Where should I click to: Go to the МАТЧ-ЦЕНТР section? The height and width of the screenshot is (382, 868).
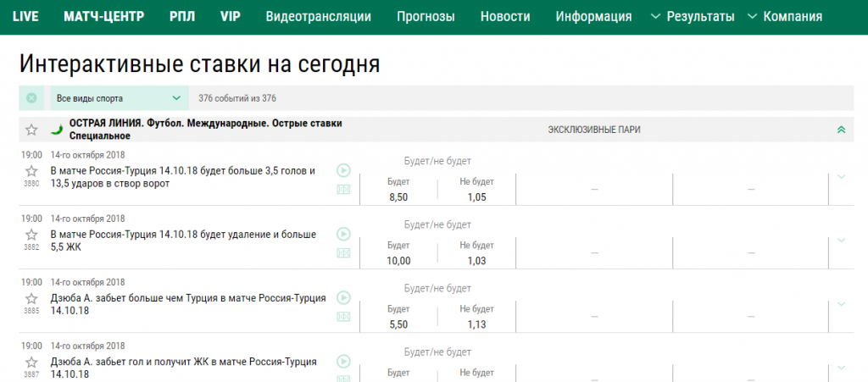click(103, 16)
